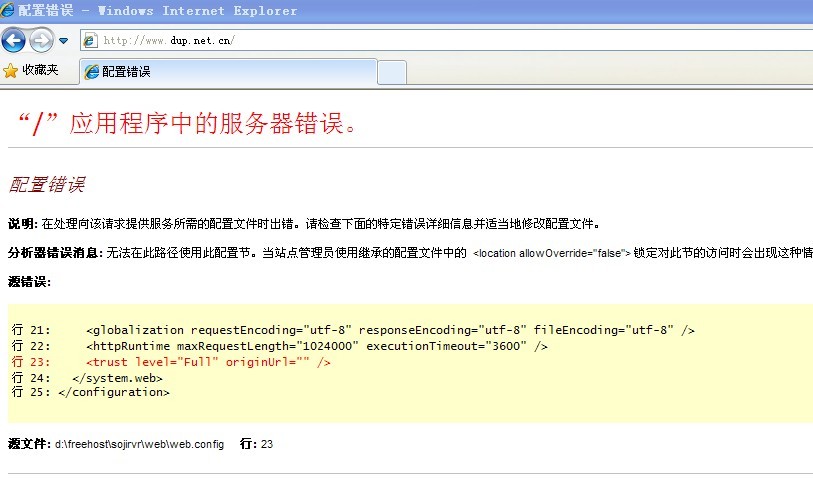Click the page icon in the address bar
The width and height of the screenshot is (813, 481).
[90, 41]
